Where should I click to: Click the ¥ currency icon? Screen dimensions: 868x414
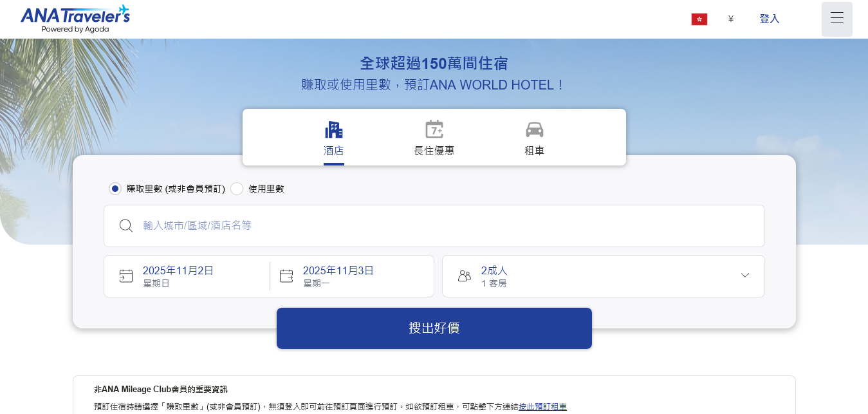(x=730, y=19)
